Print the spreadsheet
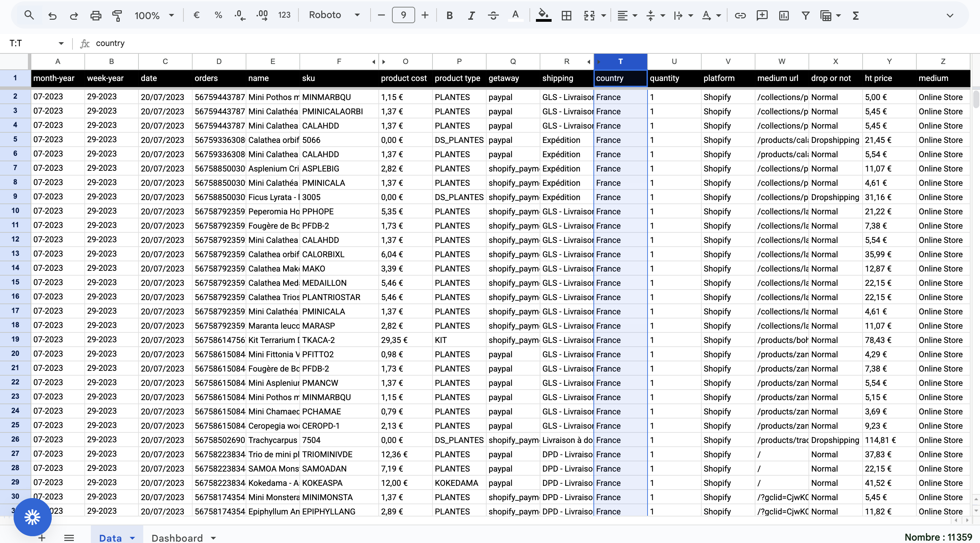The image size is (980, 543). [x=96, y=16]
